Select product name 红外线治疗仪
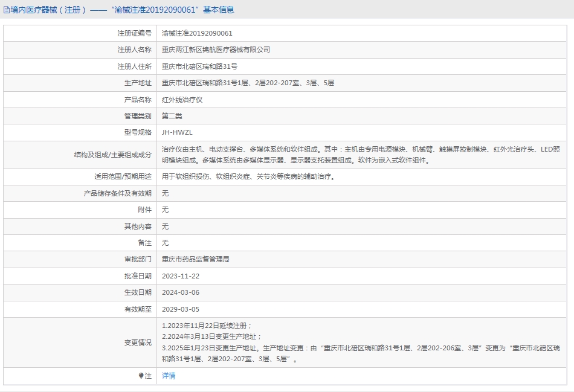 [x=182, y=100]
